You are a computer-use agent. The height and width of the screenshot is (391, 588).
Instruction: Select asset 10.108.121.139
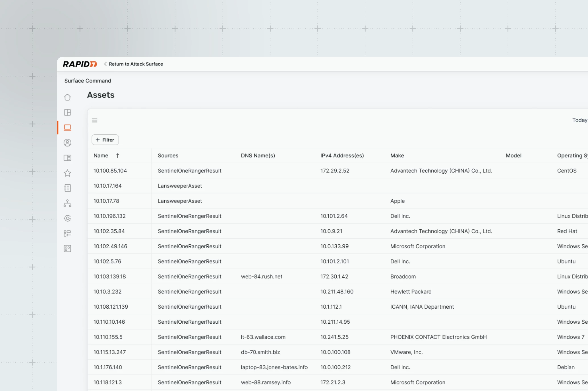(111, 307)
